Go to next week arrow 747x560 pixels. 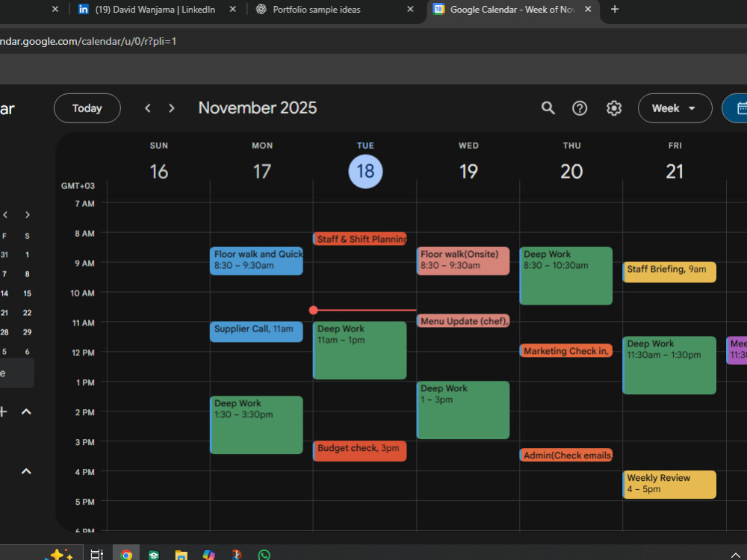coord(172,108)
